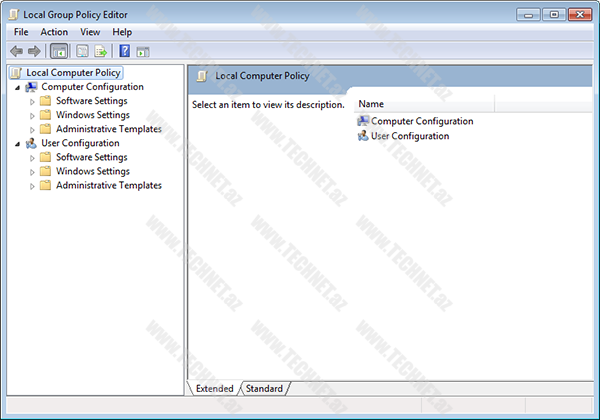Open Help via blue question mark icon
The width and height of the screenshot is (600, 420).
[x=125, y=51]
